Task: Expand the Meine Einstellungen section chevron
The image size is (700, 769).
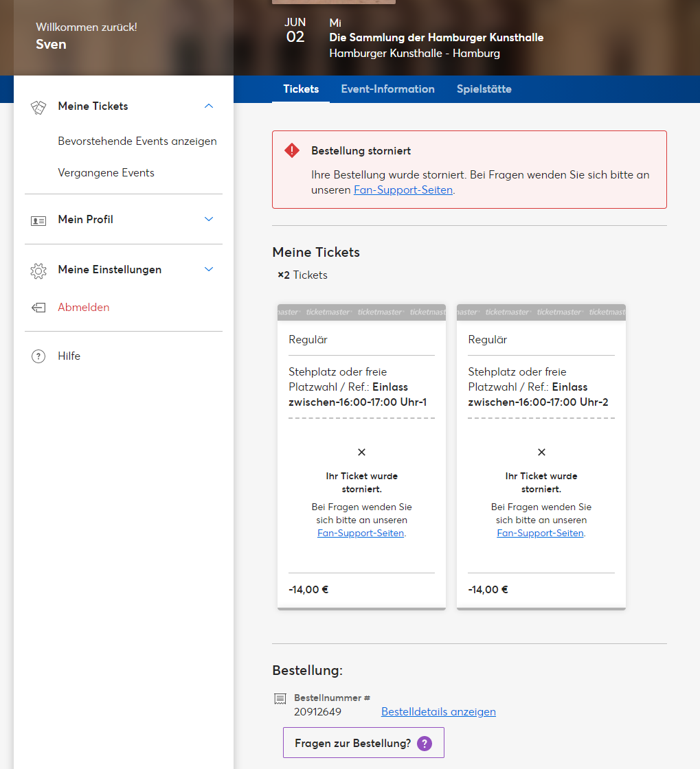Action: pyautogui.click(x=209, y=269)
